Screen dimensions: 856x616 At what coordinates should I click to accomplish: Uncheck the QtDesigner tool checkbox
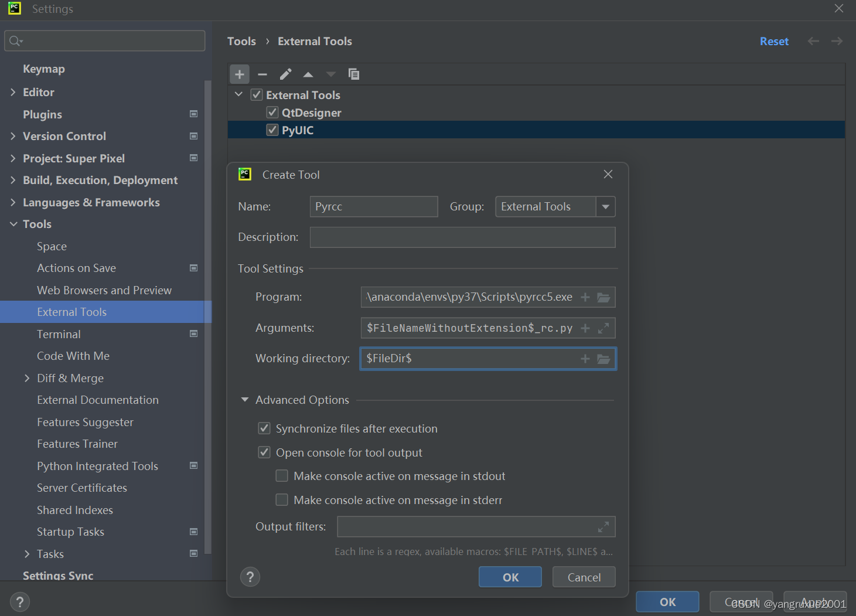(272, 112)
